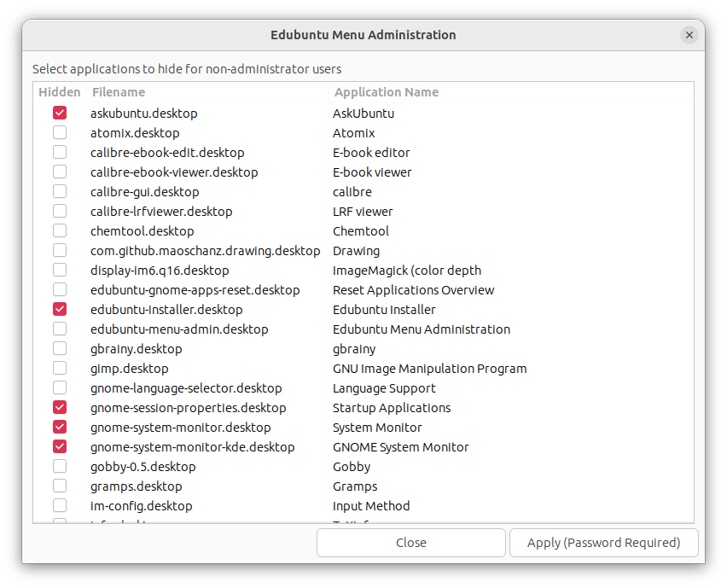Check the gbrainy.desktop hidden checkbox
The height and width of the screenshot is (588, 727).
(60, 348)
